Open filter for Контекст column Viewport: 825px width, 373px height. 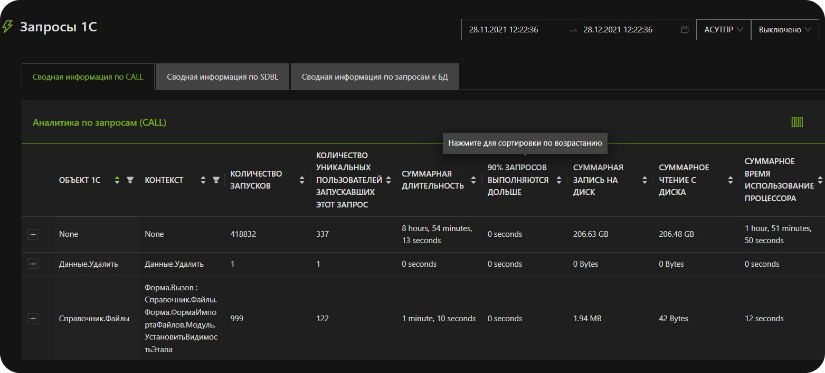click(216, 180)
